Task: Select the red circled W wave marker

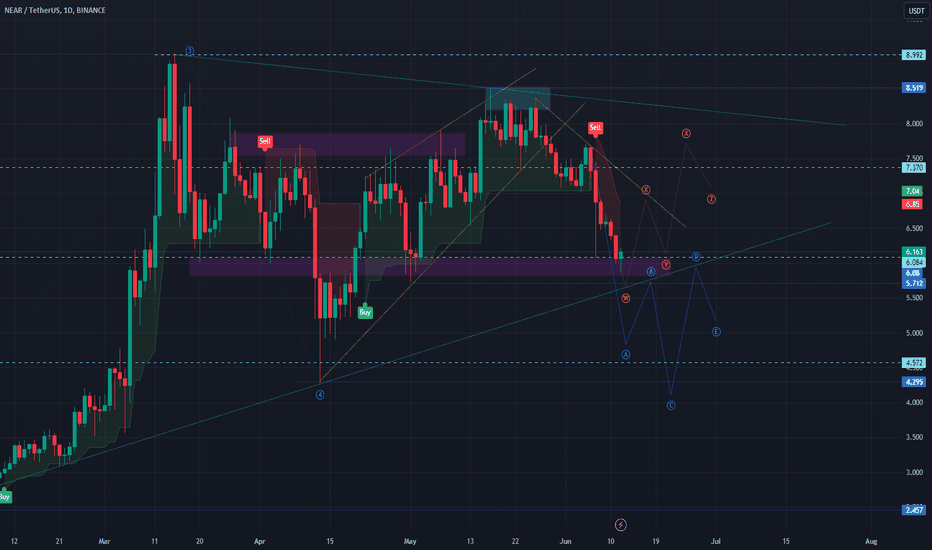Action: pyautogui.click(x=626, y=298)
